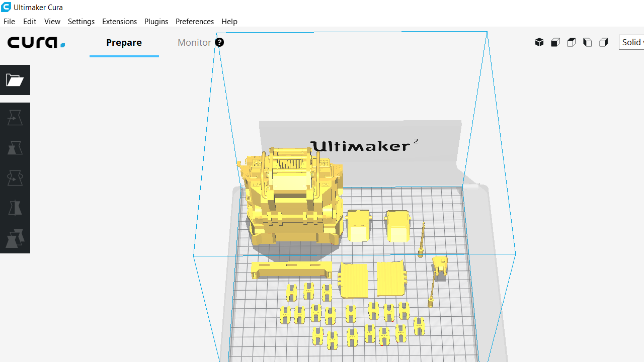
Task: Select the Scale tool in sidebar
Action: click(x=15, y=148)
